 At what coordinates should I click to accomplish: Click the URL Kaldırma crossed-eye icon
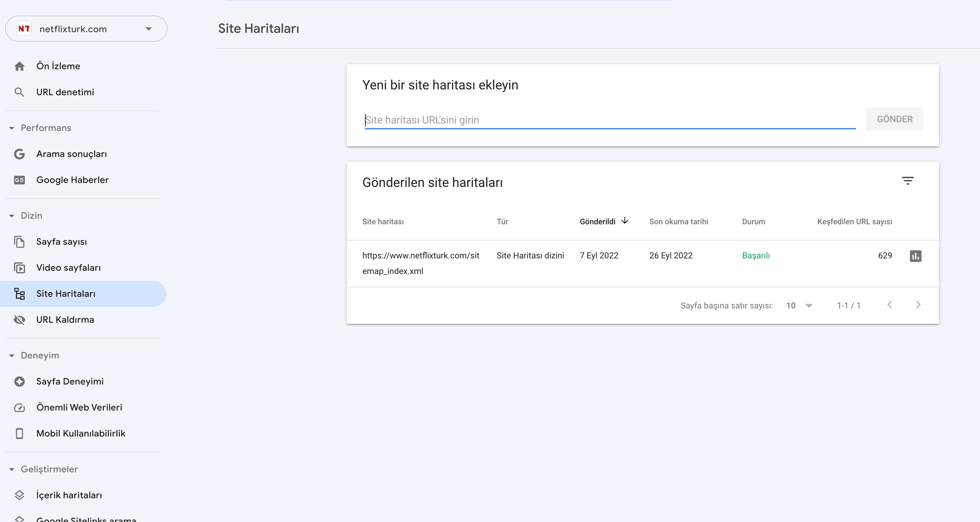(x=19, y=320)
